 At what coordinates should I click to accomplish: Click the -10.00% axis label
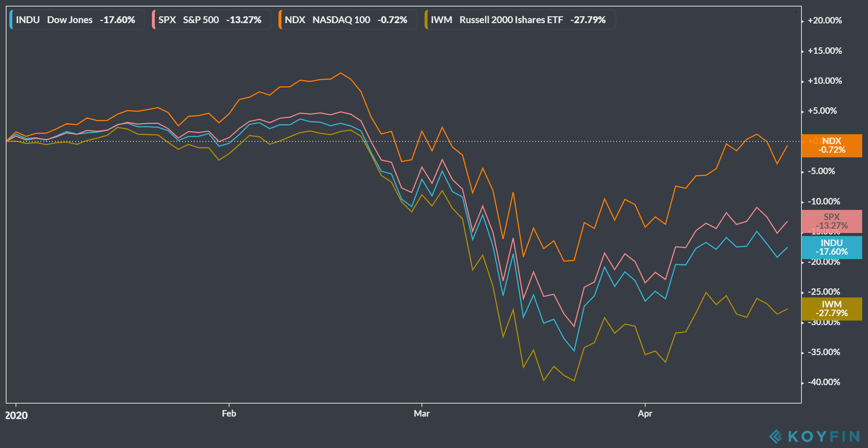(824, 201)
